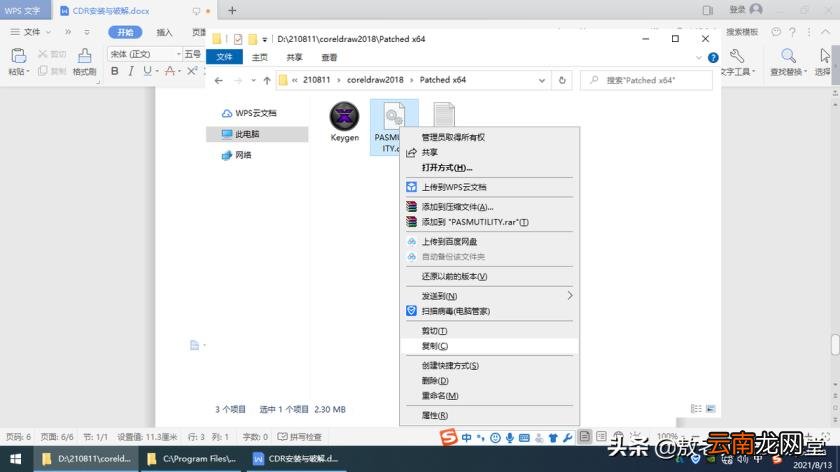Click the 文字工具 wrench icon in WPS
Viewport: 840px width, 472px height.
tap(737, 56)
